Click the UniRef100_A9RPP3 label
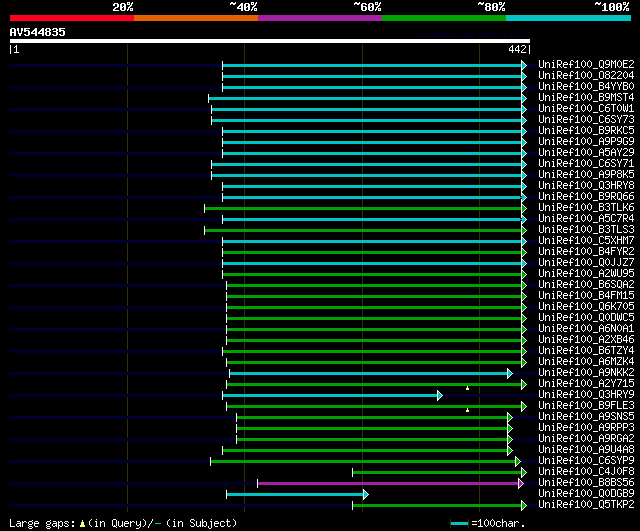This screenshot has height=531, width=640. coord(586,428)
